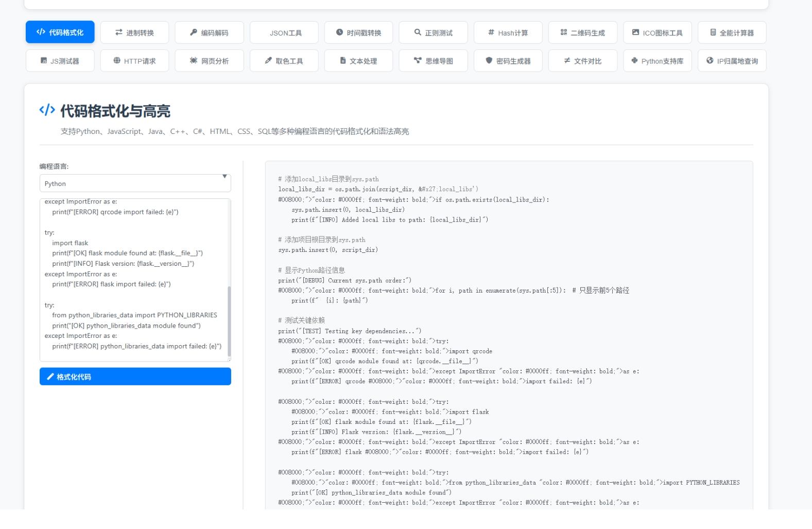The width and height of the screenshot is (812, 529).
Task: Click the 格式化代码 button
Action: point(135,377)
